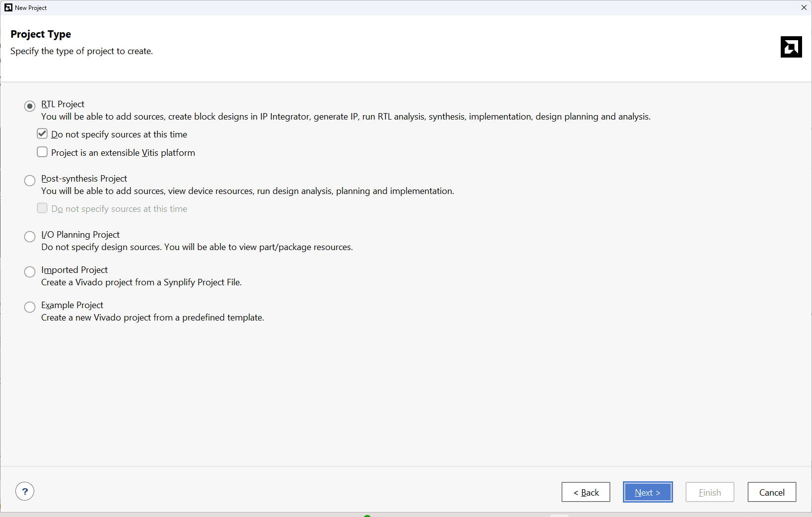This screenshot has height=517, width=812.
Task: Enable 'Project is an extensible Vitis platform'
Action: click(43, 152)
